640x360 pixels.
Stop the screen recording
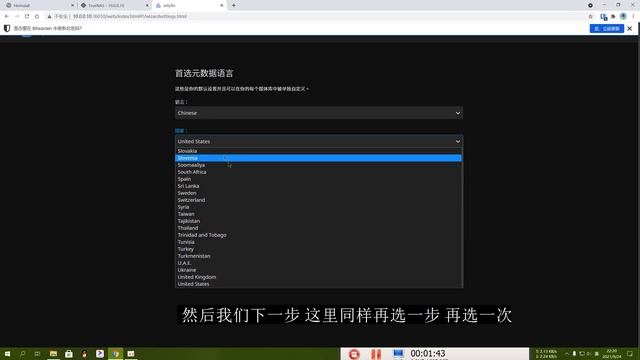pos(354,354)
